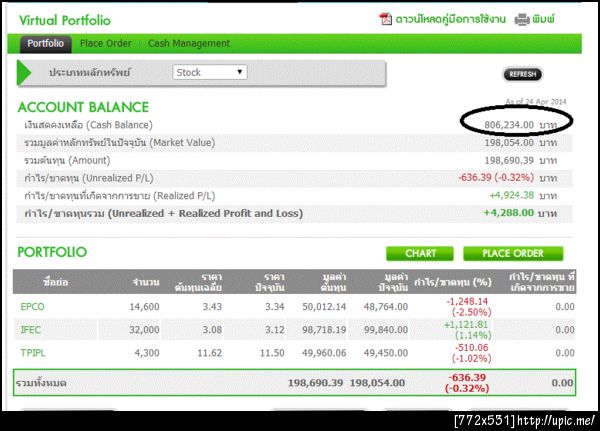This screenshot has height=431, width=600.
Task: Switch to the Portfolio tab
Action: (46, 43)
